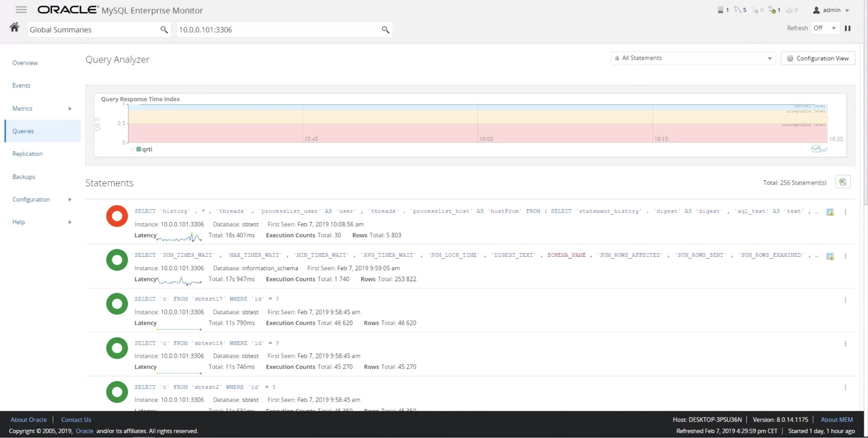
Task: Click the graph overlay toggle icon under chart
Action: pyautogui.click(x=818, y=149)
